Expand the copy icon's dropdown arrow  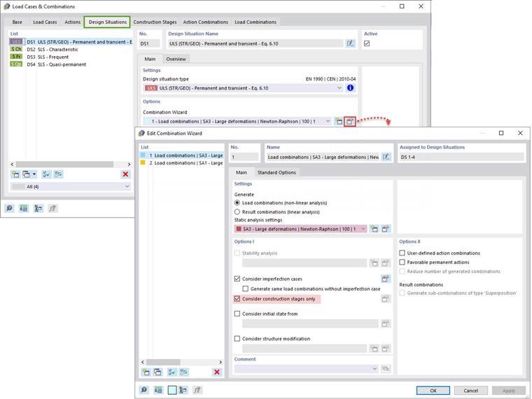click(x=34, y=174)
